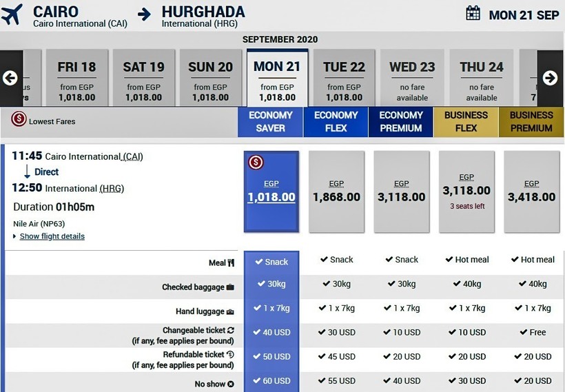The image size is (565, 392).
Task: Select the Economy Premium 3,118.00 fare
Action: (x=402, y=192)
